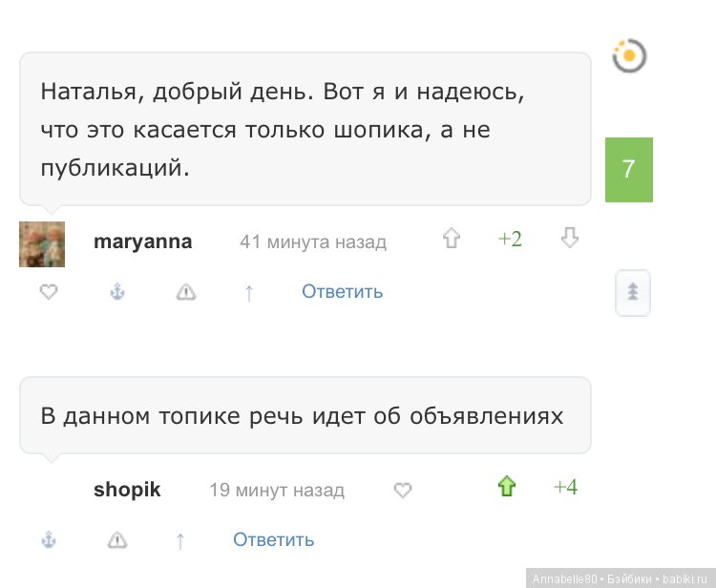Viewport: 716px width, 588px height.
Task: Click maryanna's +2 rating score
Action: pyautogui.click(x=510, y=240)
